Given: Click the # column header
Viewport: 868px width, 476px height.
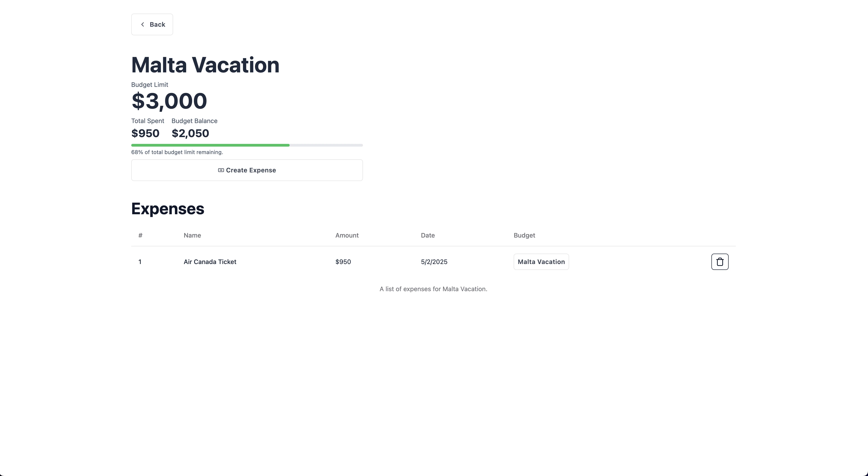Looking at the screenshot, I should click(140, 235).
